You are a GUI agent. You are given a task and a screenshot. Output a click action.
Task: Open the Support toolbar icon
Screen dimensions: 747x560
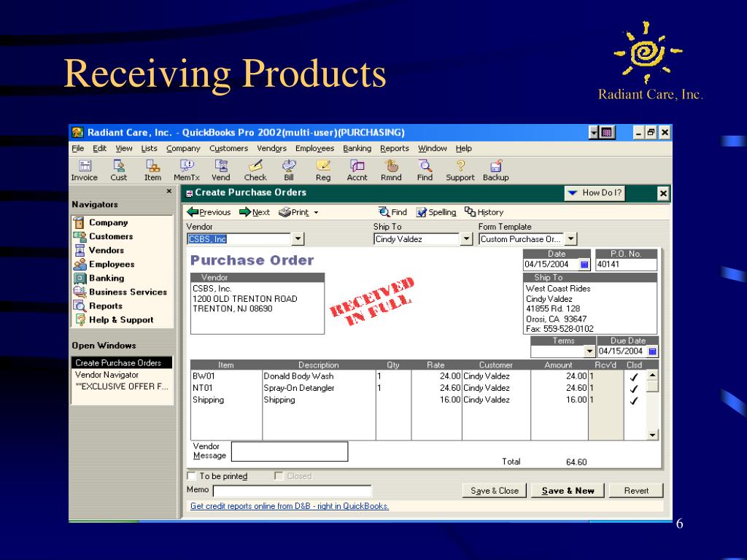pyautogui.click(x=460, y=170)
